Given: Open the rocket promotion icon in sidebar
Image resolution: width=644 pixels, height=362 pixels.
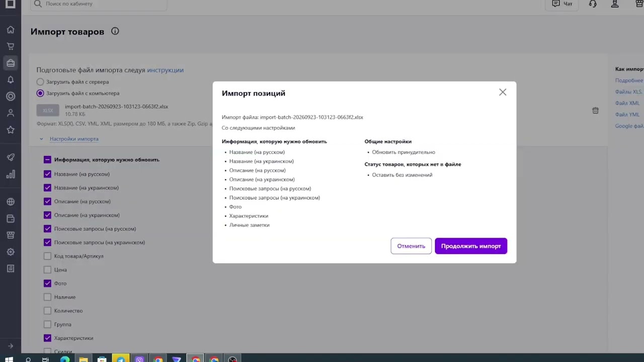Looking at the screenshot, I should pyautogui.click(x=11, y=158).
